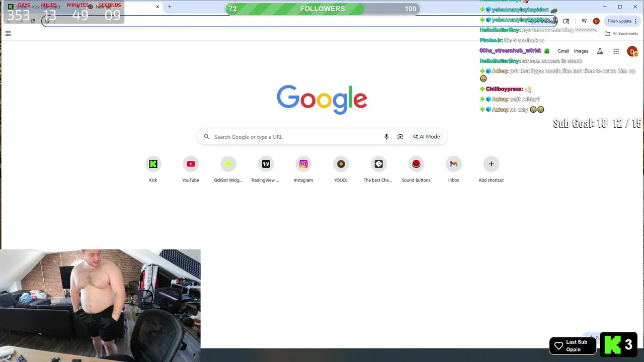Reload the current page

33,21
